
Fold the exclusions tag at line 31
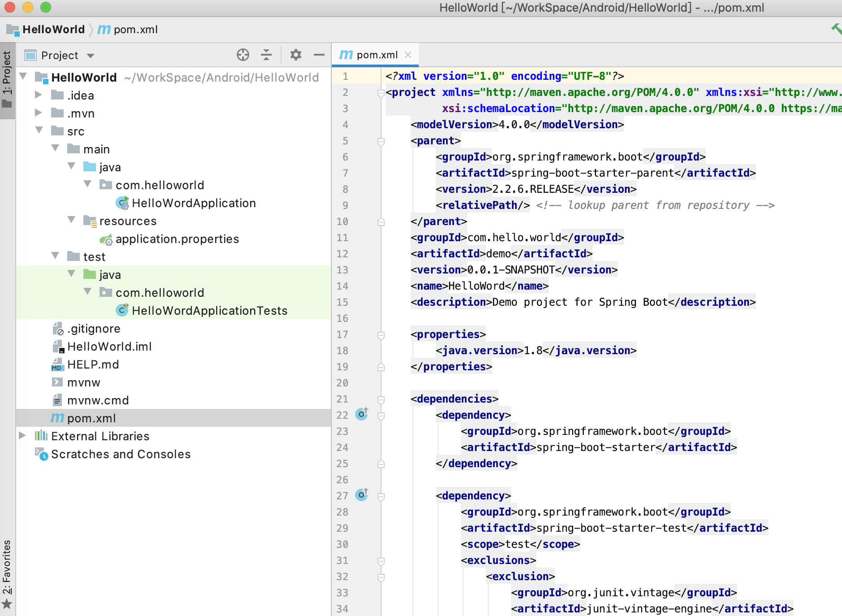pyautogui.click(x=381, y=561)
